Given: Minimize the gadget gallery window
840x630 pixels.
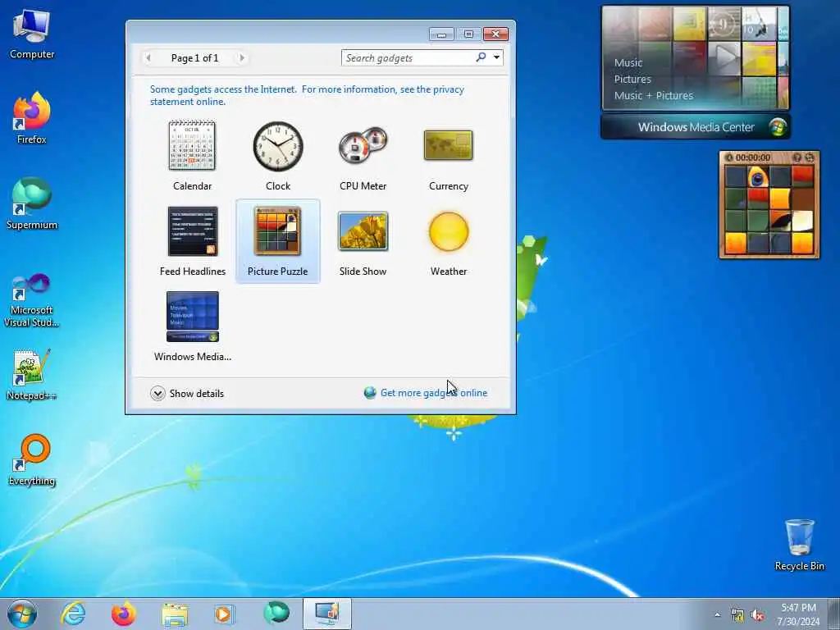Looking at the screenshot, I should point(441,34).
